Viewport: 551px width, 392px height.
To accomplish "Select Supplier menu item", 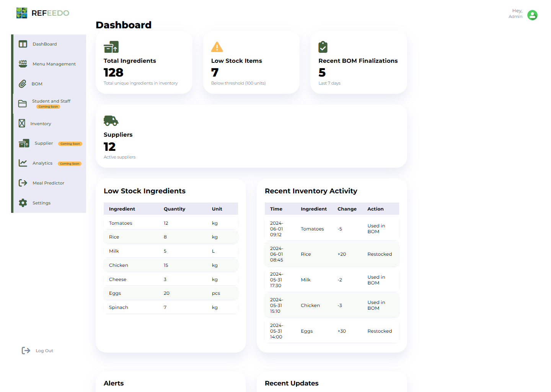I will 50,144.
